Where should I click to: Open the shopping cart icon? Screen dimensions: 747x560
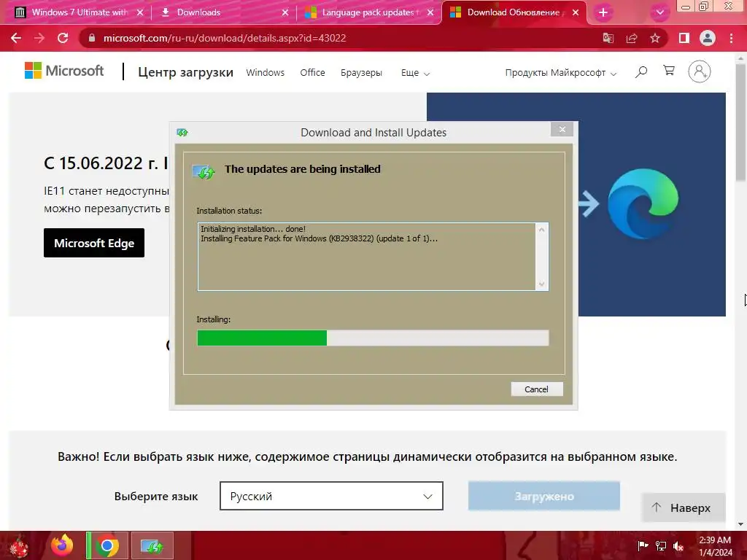pos(669,71)
